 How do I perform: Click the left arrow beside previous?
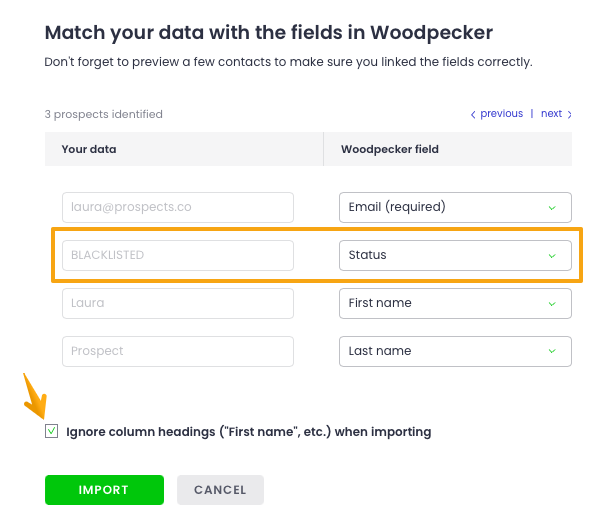coord(473,115)
